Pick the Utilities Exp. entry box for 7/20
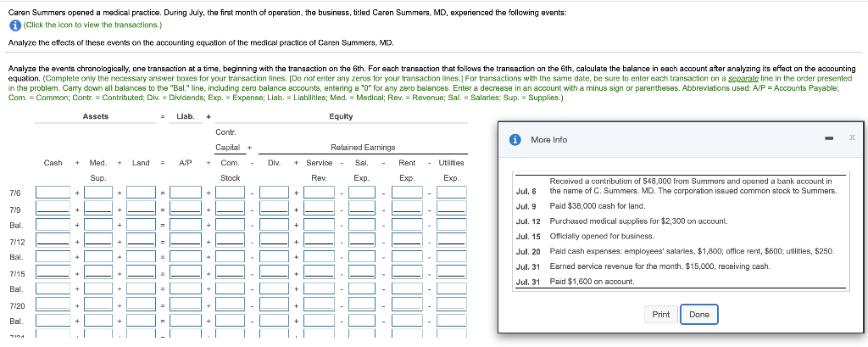The image size is (868, 347). pos(452,305)
